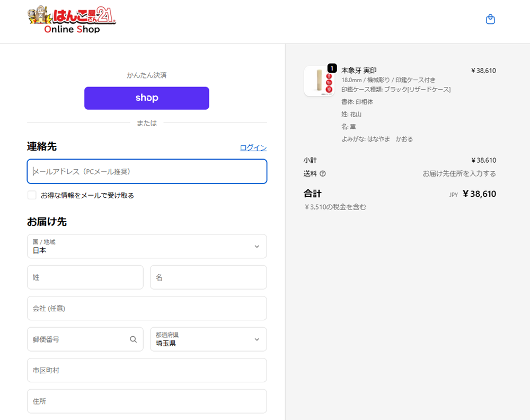530x420 pixels.
Task: Open the shopping cart bag icon
Action: pyautogui.click(x=490, y=19)
